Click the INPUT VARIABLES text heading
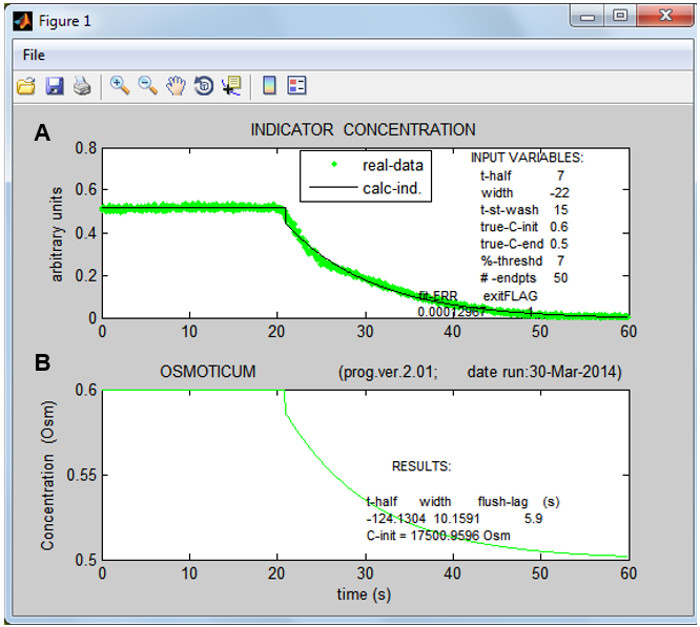Image resolution: width=700 pixels, height=627 pixels. point(528,157)
